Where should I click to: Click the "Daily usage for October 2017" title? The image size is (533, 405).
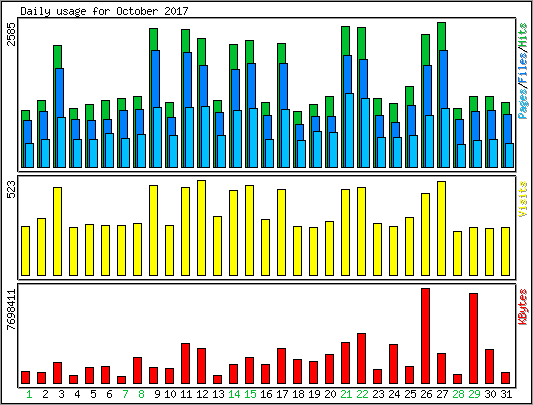[104, 11]
